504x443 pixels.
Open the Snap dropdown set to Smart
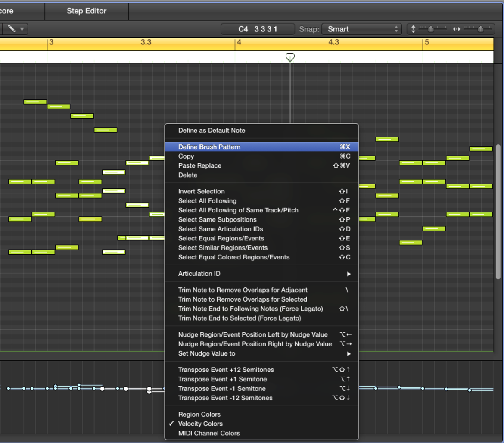361,29
